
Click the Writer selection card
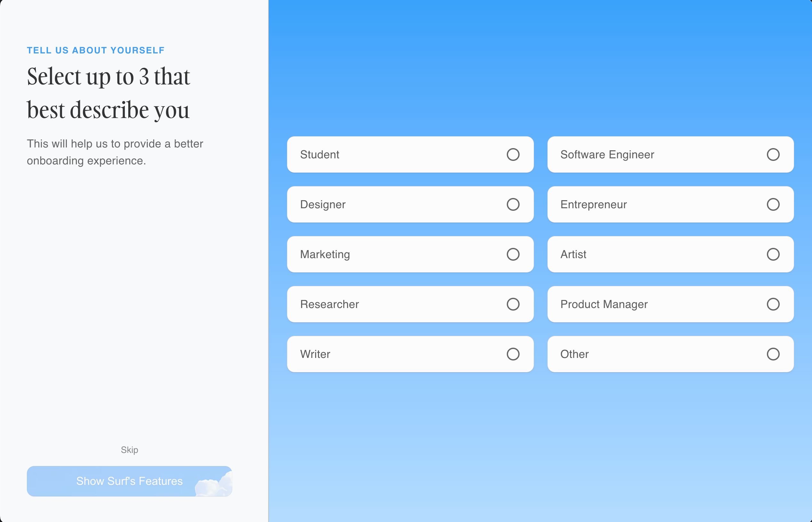(x=410, y=354)
